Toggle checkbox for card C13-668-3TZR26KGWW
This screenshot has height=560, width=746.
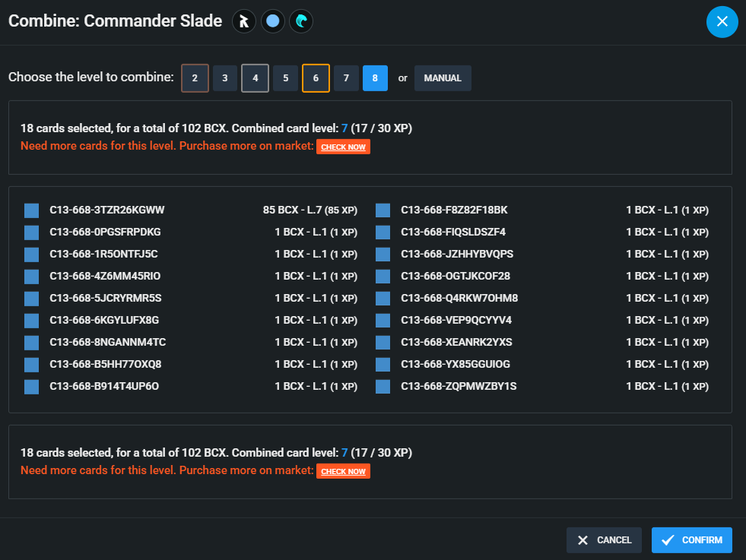tap(31, 210)
